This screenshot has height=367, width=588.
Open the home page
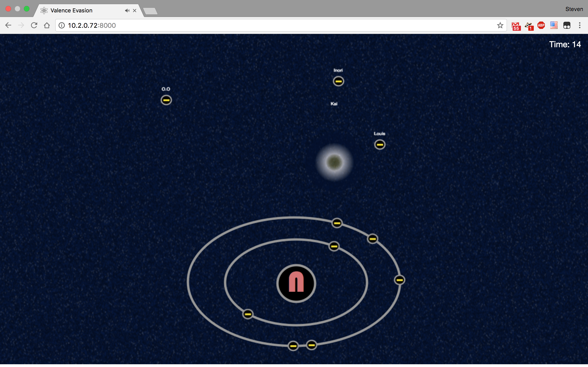[47, 25]
